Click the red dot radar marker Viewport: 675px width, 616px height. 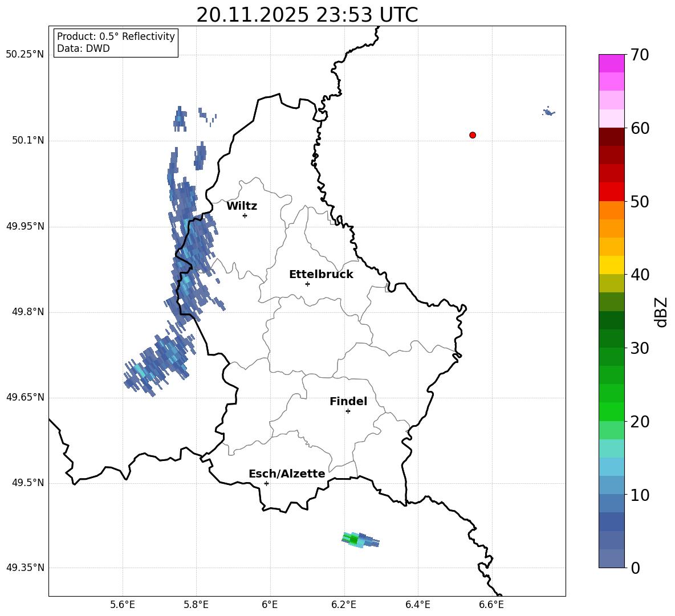pyautogui.click(x=473, y=135)
